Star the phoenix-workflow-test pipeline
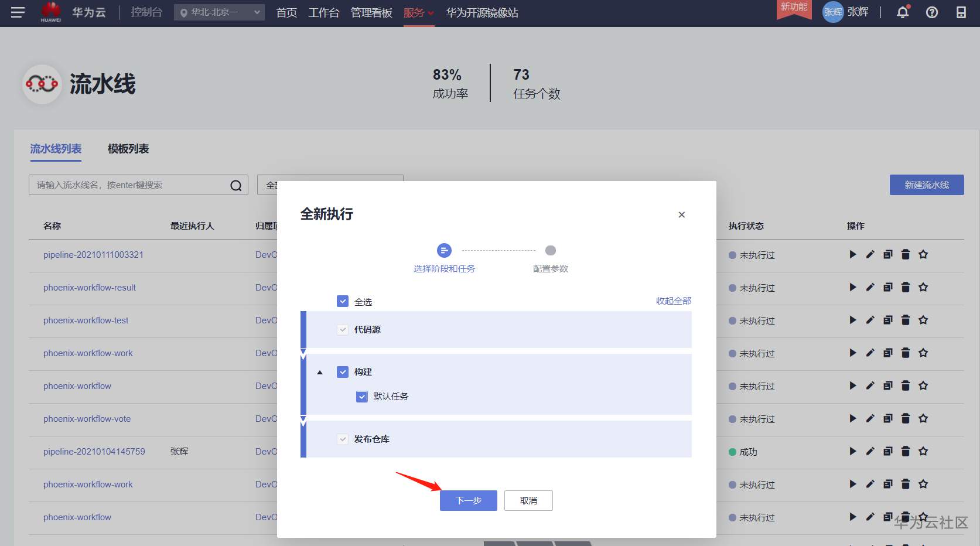The image size is (980, 546). click(923, 320)
